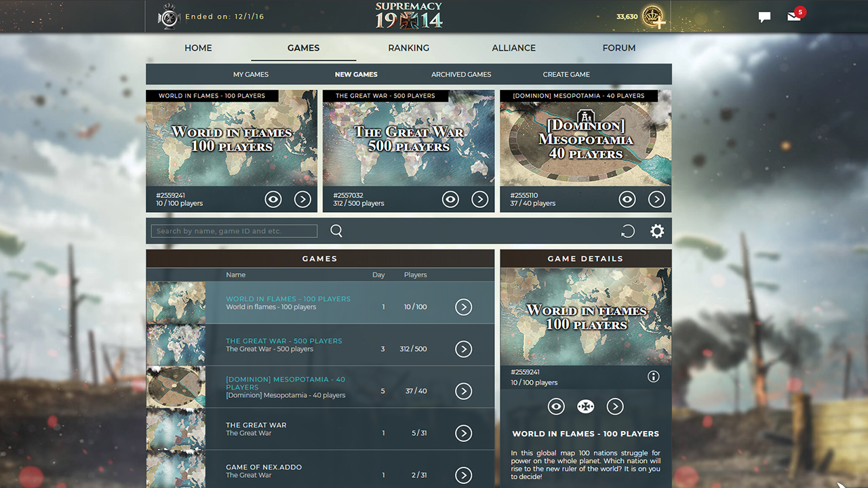Open the info icon in Game Details panel
The height and width of the screenshot is (488, 868).
coord(653,376)
